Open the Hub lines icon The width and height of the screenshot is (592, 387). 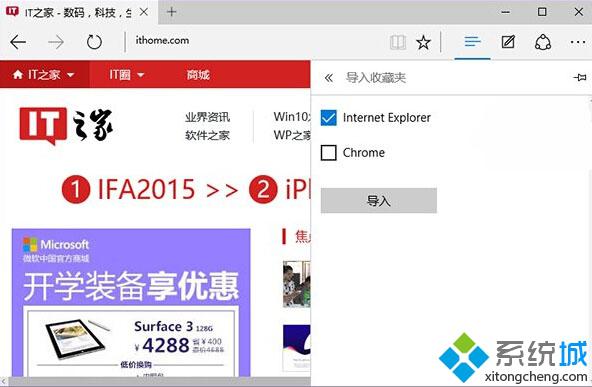click(472, 42)
